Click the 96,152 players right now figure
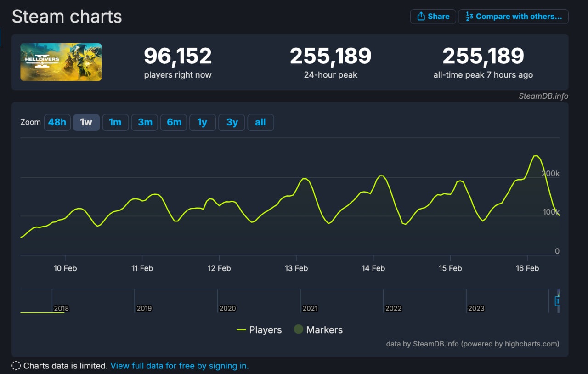 click(x=178, y=57)
